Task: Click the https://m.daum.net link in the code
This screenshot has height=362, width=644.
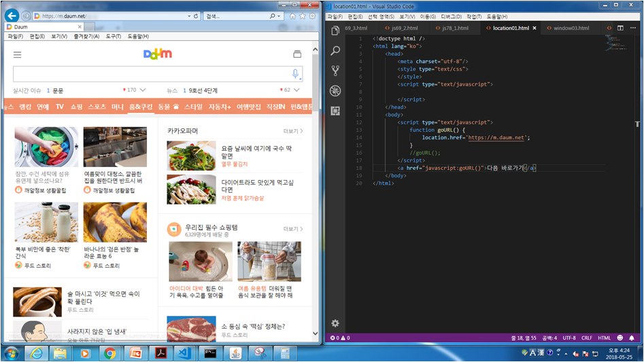Action: 496,138
